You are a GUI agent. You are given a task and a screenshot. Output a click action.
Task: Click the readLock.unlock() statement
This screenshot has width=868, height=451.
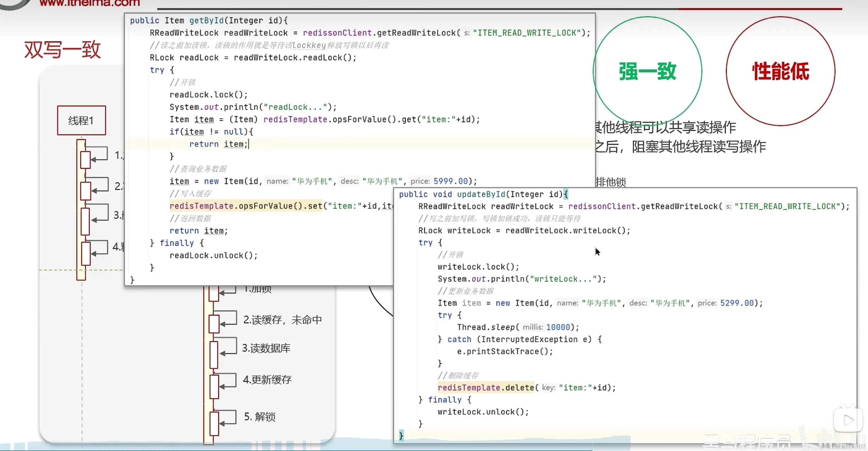click(x=213, y=255)
